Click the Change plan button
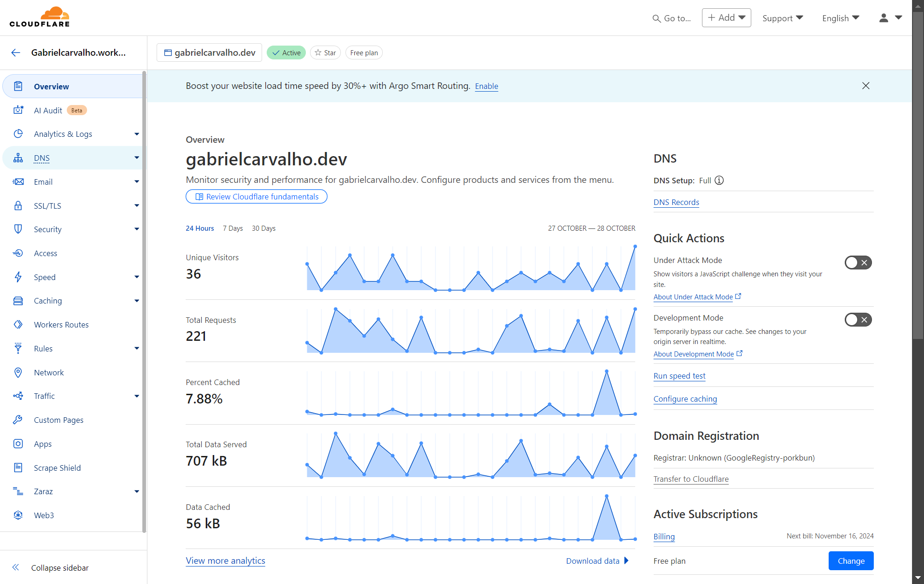 pos(851,561)
